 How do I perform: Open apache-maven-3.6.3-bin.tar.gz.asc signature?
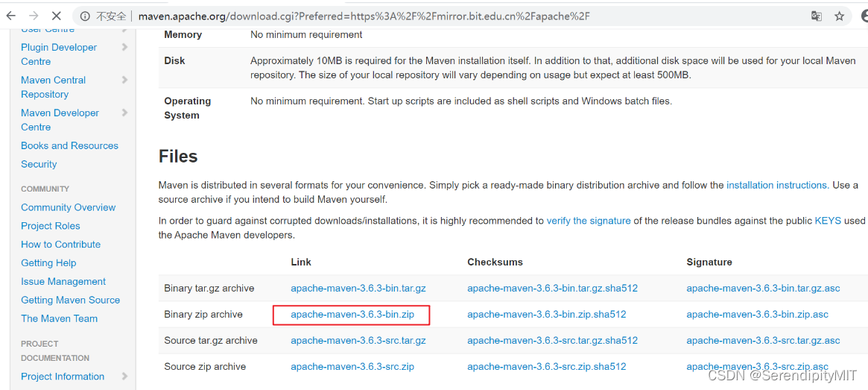click(764, 289)
